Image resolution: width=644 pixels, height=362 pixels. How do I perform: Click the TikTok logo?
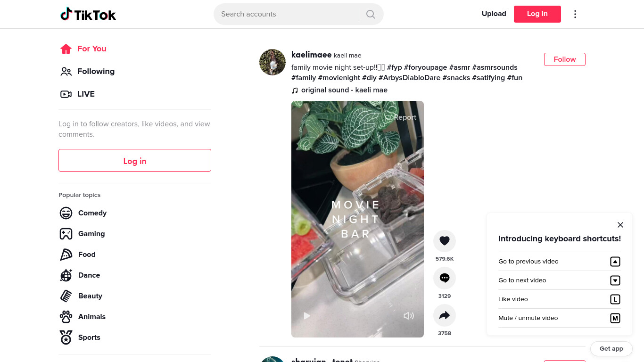(x=88, y=14)
